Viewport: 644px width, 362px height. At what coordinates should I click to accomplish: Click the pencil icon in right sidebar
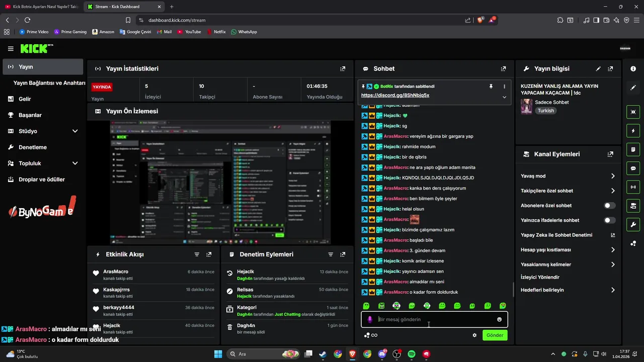click(633, 87)
